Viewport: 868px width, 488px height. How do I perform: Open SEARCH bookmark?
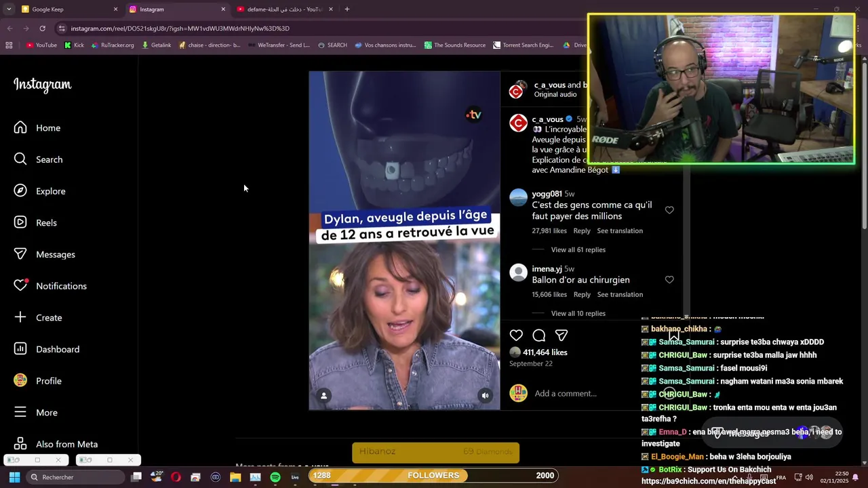[332, 45]
